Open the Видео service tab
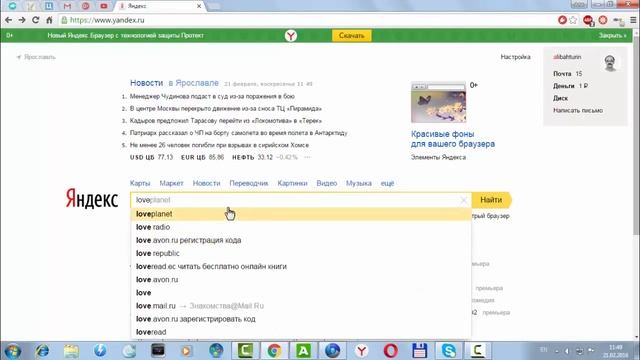The image size is (640, 360). (x=327, y=183)
